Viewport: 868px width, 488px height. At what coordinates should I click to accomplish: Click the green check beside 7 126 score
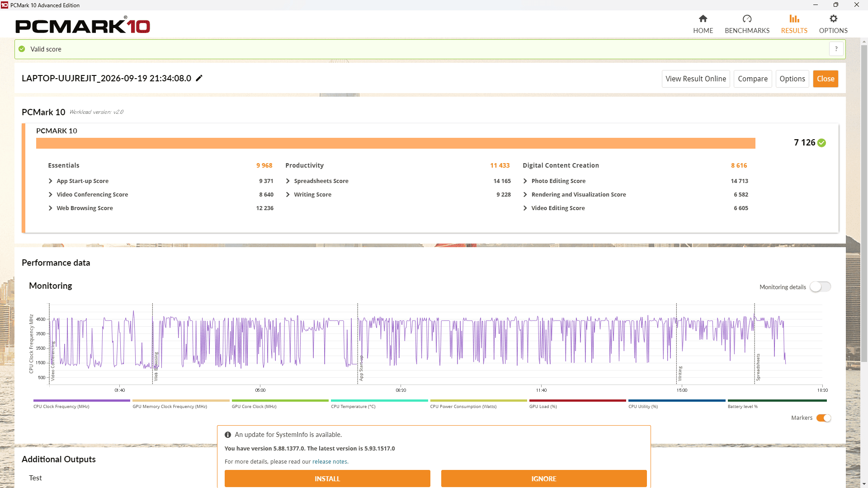click(x=822, y=143)
